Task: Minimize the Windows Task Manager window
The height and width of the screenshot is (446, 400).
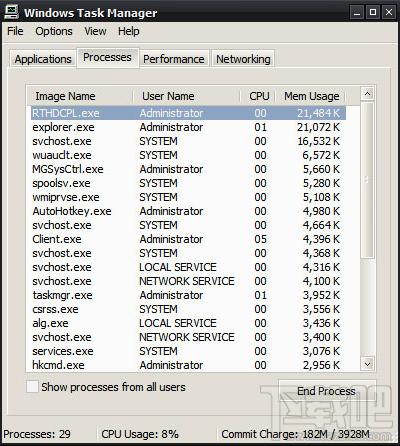Action: pyautogui.click(x=357, y=13)
